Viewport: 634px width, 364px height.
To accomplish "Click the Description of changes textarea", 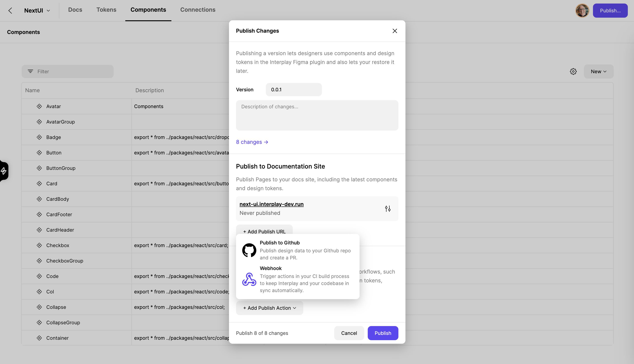I will click(x=317, y=115).
